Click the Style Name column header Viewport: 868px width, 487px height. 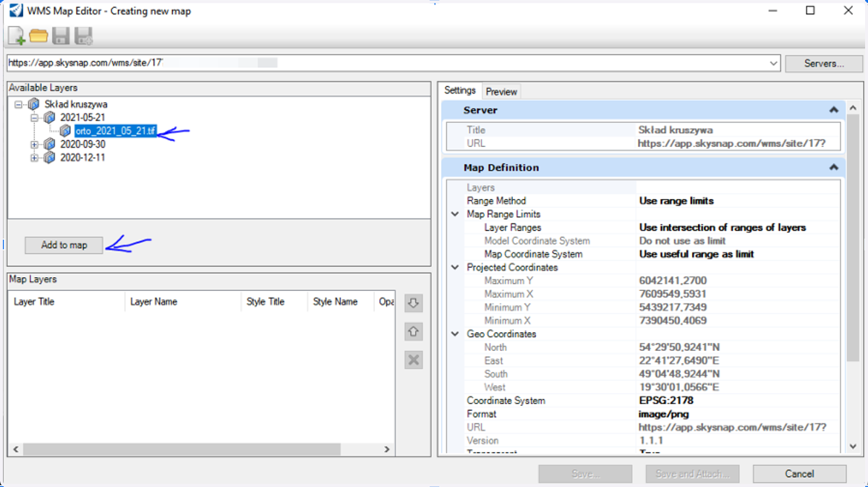coord(341,302)
